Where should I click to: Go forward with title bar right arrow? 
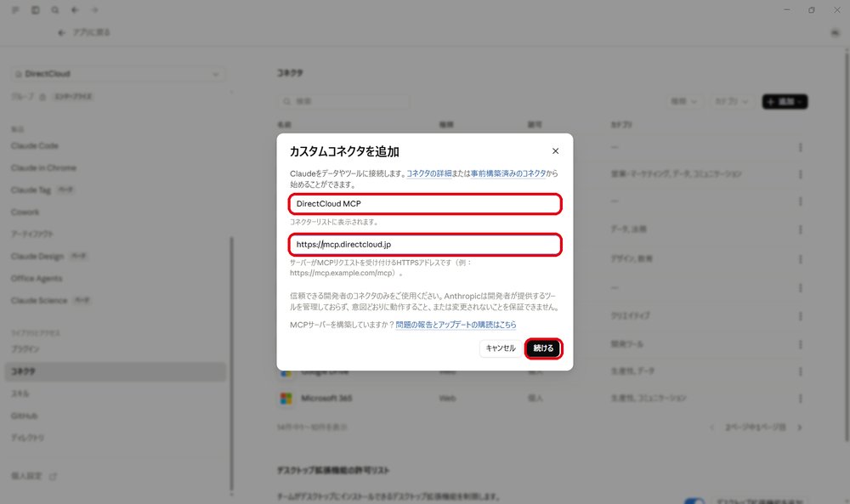(95, 10)
